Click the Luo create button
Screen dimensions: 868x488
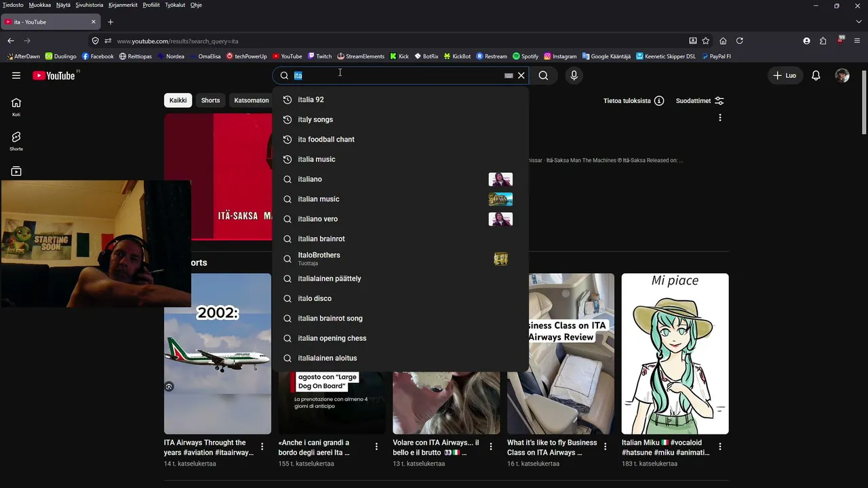pos(785,75)
